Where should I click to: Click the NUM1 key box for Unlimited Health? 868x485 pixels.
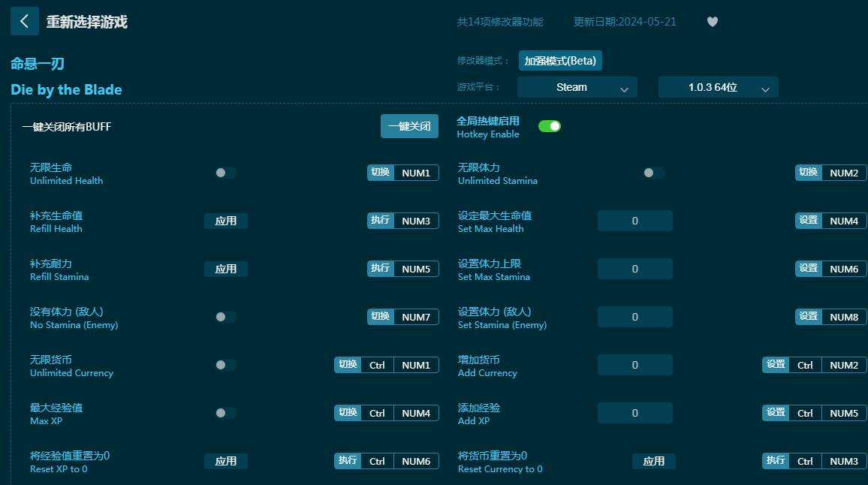(x=416, y=173)
